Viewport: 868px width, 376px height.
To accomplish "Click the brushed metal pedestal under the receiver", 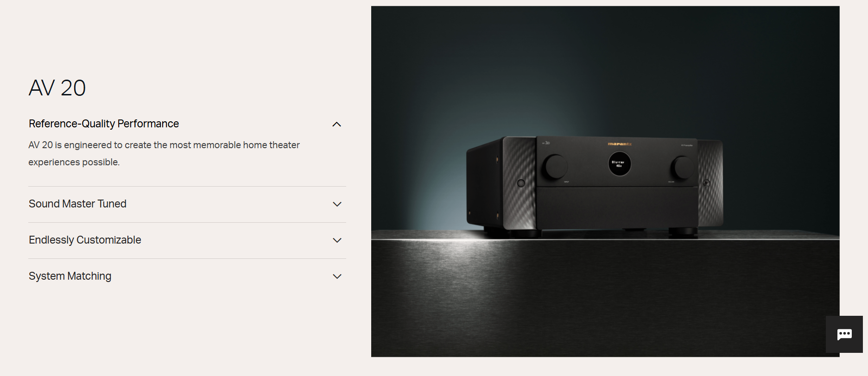I will click(x=605, y=296).
